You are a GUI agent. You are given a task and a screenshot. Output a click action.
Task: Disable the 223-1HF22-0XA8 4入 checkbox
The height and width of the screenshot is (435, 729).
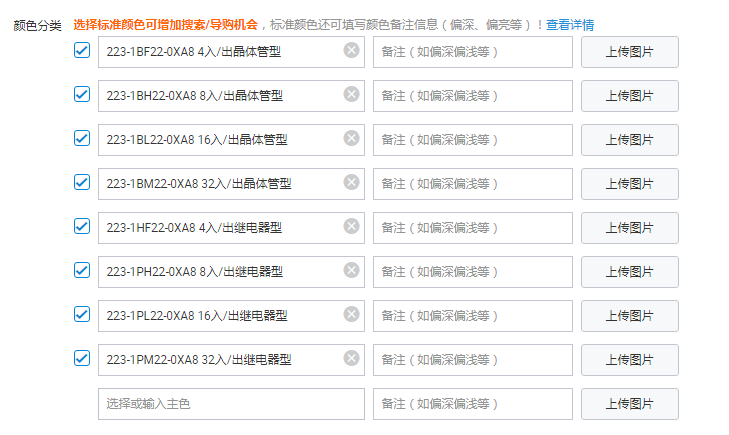82,226
